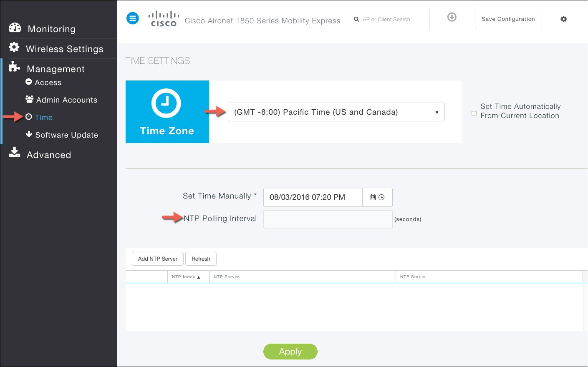The width and height of the screenshot is (588, 367).
Task: Click the Refresh button
Action: point(201,259)
